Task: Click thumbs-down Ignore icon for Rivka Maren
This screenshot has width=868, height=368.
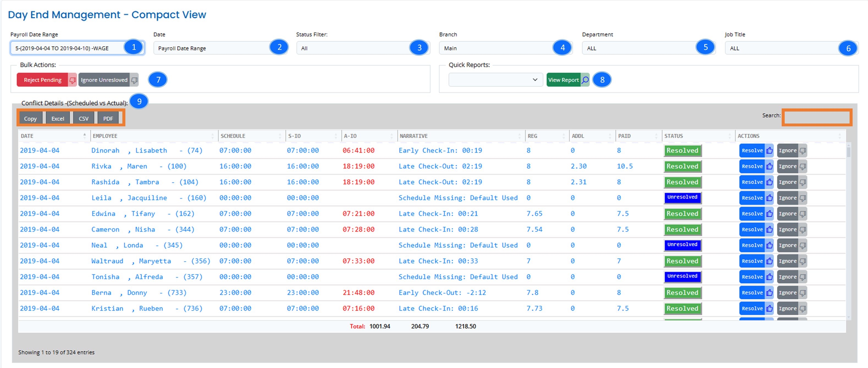Action: 803,166
